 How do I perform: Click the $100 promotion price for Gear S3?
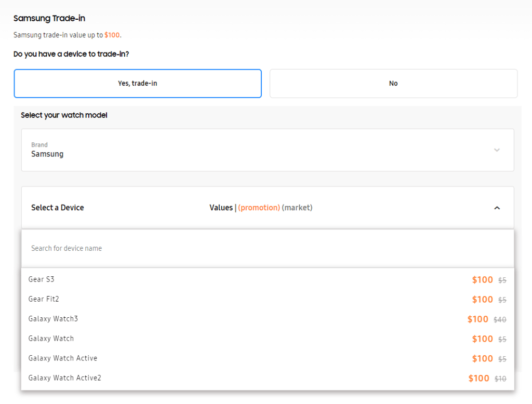tap(482, 280)
